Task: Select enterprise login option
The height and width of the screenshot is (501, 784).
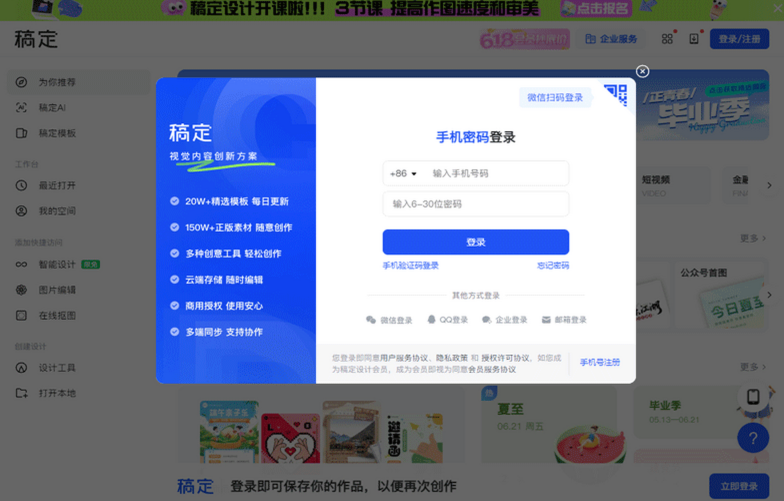Action: 504,320
